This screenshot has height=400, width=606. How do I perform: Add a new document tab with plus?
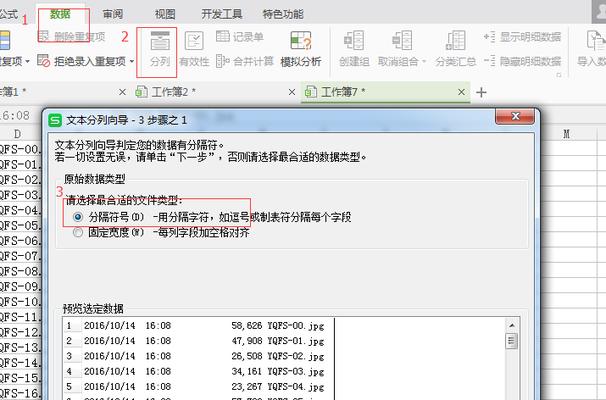(481, 92)
